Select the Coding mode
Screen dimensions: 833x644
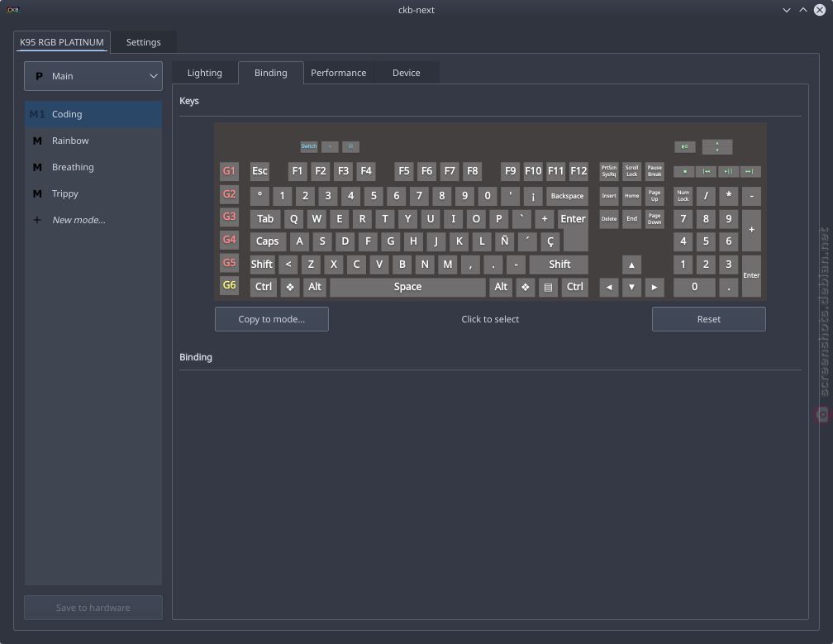point(93,114)
